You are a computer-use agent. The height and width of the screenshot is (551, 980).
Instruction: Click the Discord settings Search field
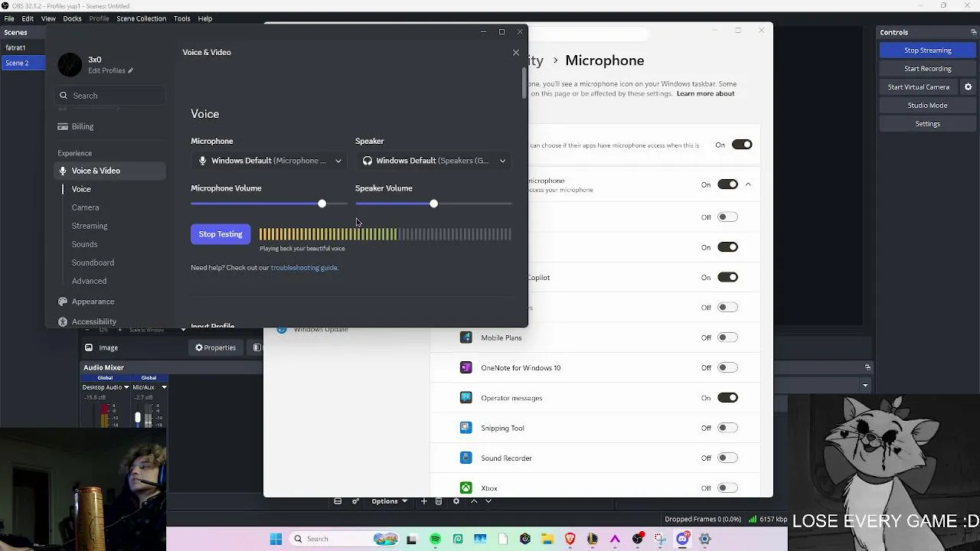coord(111,96)
